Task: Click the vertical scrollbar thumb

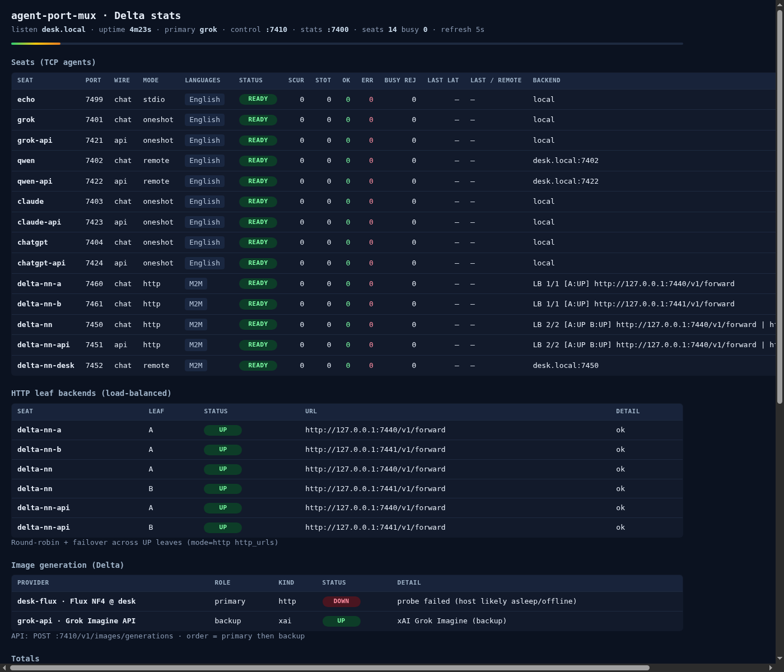Action: 780,206
